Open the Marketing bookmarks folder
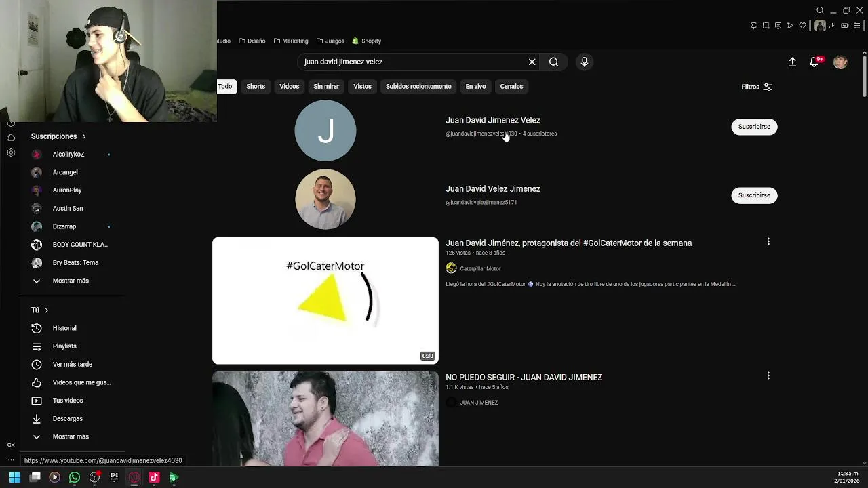 [291, 41]
